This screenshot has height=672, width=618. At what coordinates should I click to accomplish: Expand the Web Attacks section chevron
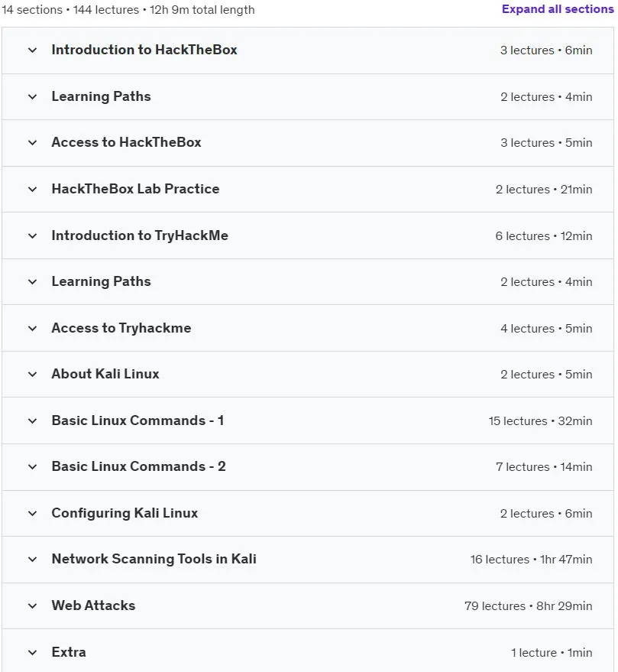coord(32,606)
